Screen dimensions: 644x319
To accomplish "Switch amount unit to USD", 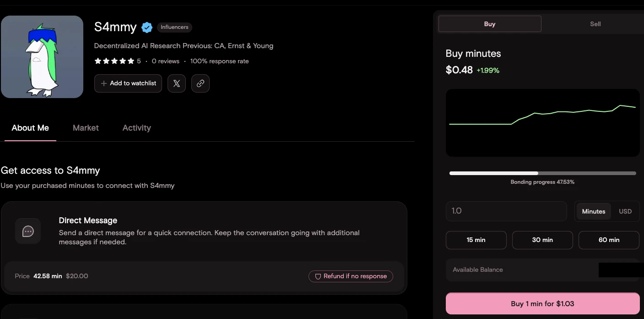I will 625,211.
